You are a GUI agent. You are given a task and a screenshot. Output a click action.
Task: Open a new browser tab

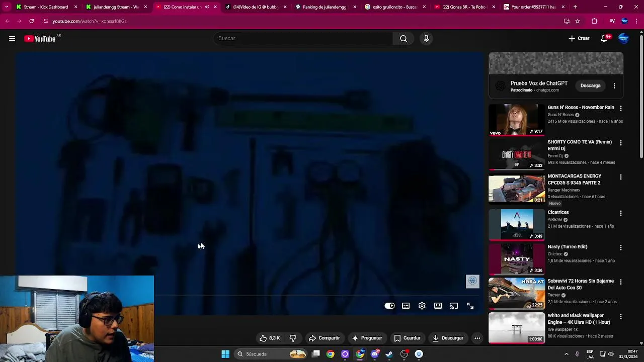[575, 7]
